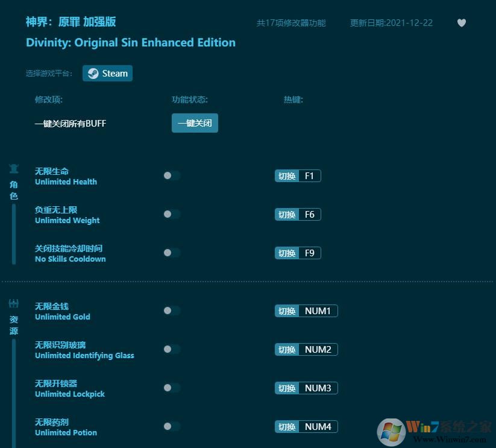Click the heart favorite icon top right

(461, 22)
